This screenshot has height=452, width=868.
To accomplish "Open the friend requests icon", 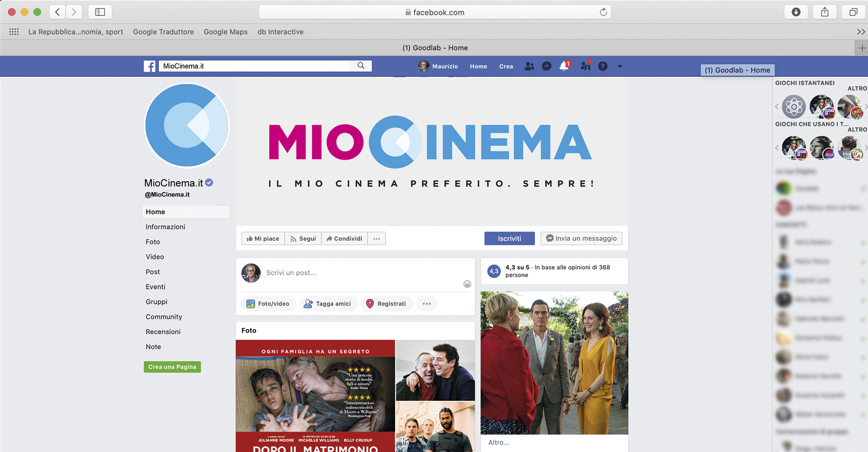I will [x=529, y=66].
